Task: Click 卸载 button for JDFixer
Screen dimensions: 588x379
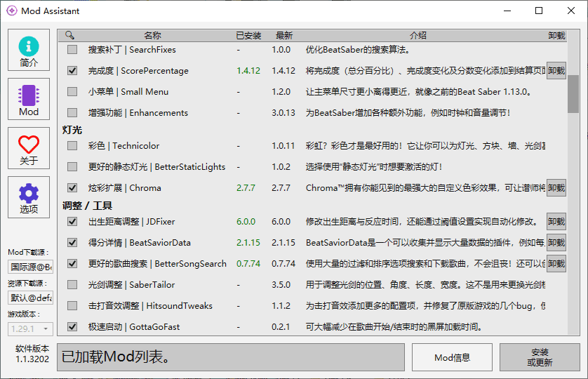Action: 556,221
